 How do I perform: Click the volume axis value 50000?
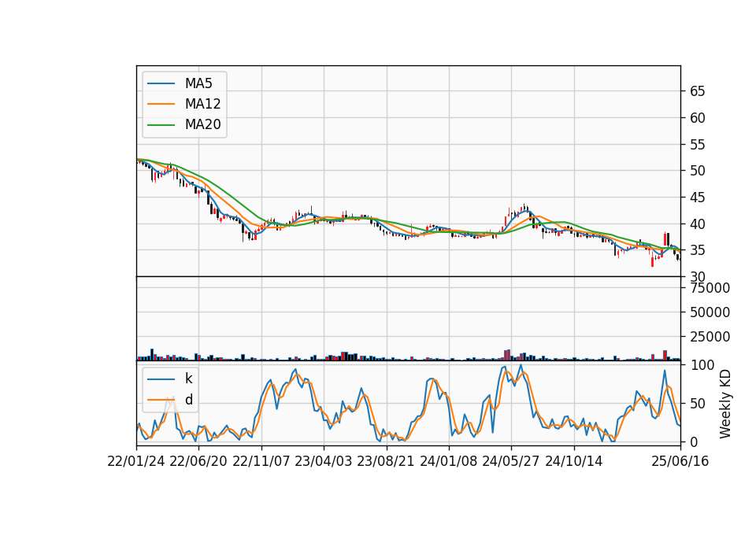click(x=710, y=312)
